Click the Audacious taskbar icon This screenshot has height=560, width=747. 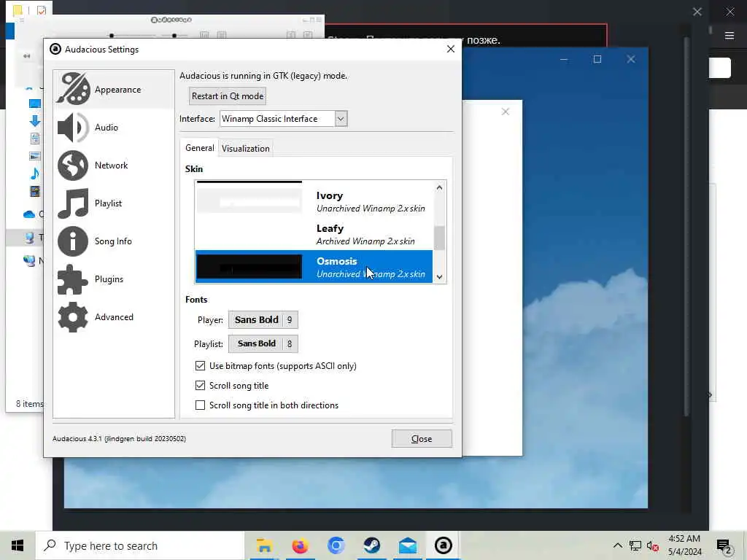click(x=444, y=545)
